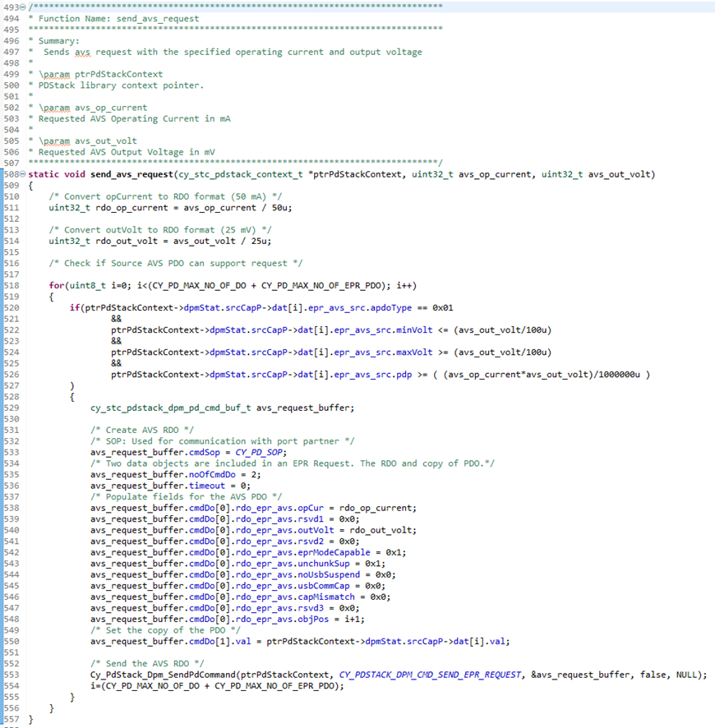715x728 pixels.
Task: Click the CY_PDSTACK_DPM_CMD_SEND_EPR_REQUEST constant
Action: tap(430, 675)
